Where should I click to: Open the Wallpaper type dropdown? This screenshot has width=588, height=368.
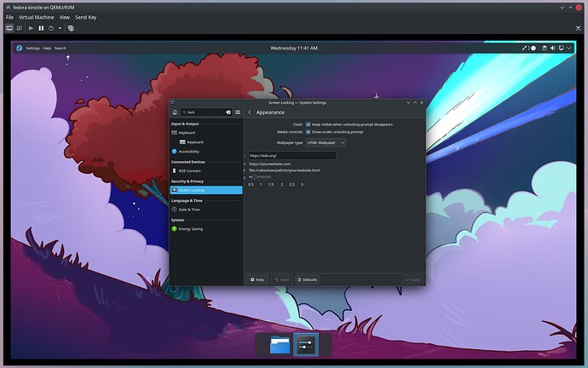point(326,143)
